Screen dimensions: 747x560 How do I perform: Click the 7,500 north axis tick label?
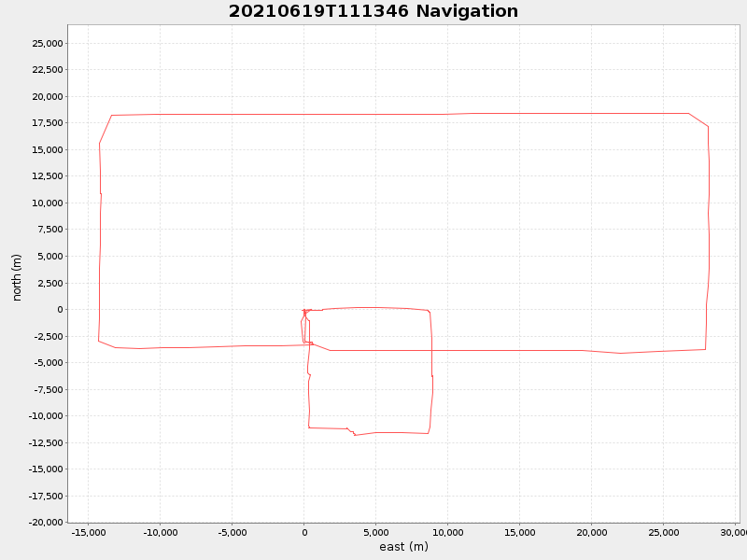click(49, 230)
